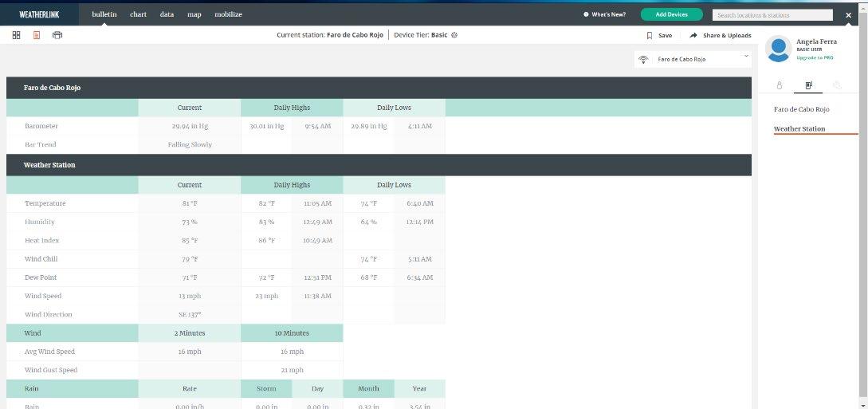The image size is (868, 409).
Task: Click the Angela Ferra user name
Action: click(816, 41)
